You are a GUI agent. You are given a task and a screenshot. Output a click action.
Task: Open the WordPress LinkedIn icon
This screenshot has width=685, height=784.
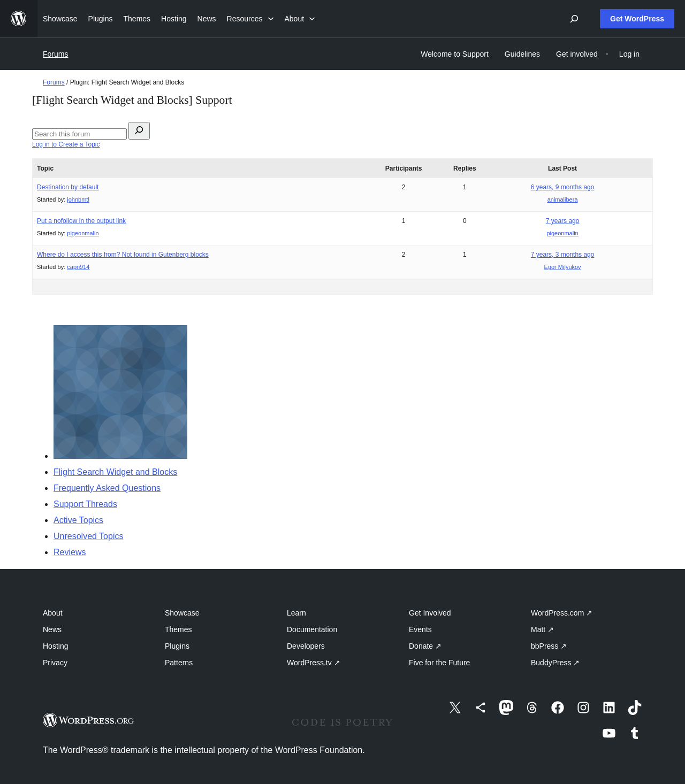click(x=609, y=708)
